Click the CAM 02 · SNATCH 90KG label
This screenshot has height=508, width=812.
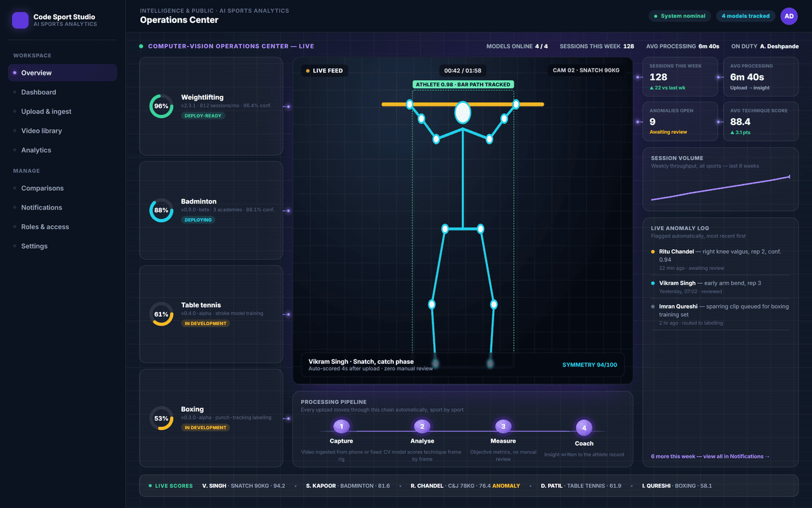[x=586, y=70]
